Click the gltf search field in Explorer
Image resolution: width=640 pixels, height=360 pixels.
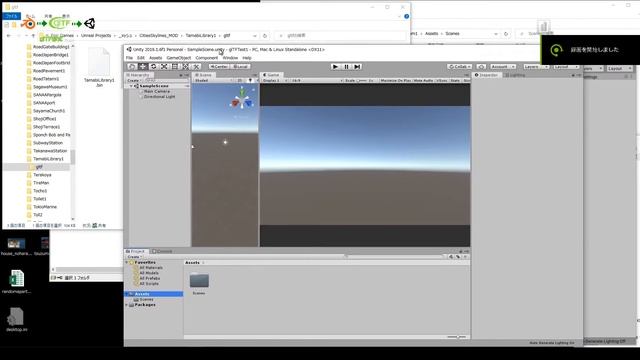click(x=341, y=36)
